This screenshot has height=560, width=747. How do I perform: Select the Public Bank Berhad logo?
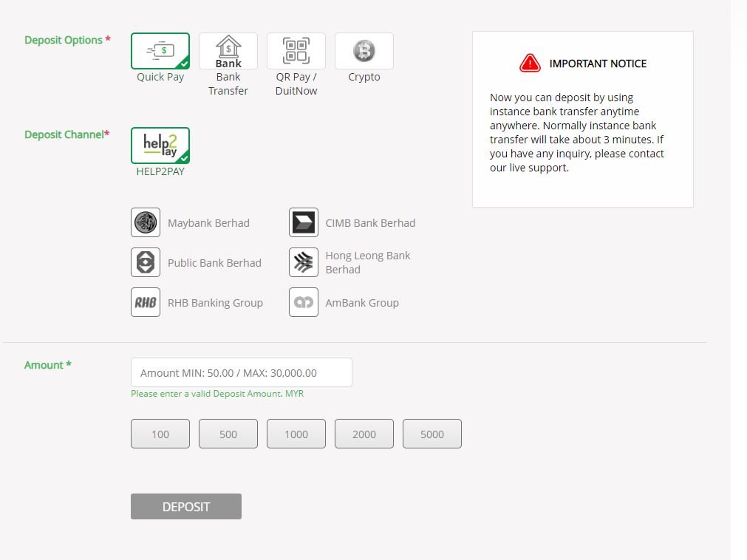point(146,262)
